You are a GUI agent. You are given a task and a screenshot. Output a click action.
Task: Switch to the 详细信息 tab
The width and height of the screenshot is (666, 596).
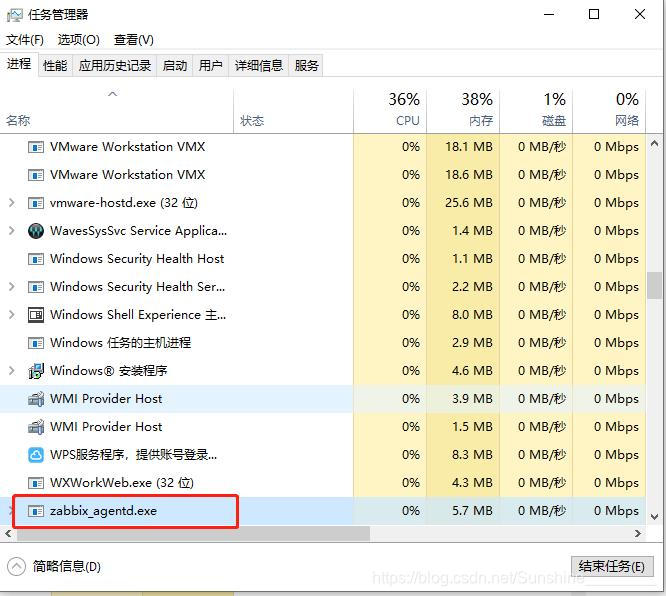pyautogui.click(x=259, y=66)
